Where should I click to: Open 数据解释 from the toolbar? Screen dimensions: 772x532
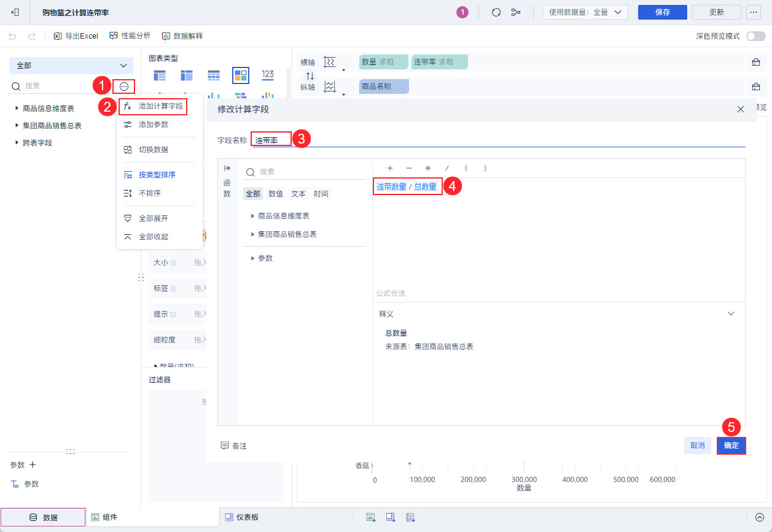(182, 36)
